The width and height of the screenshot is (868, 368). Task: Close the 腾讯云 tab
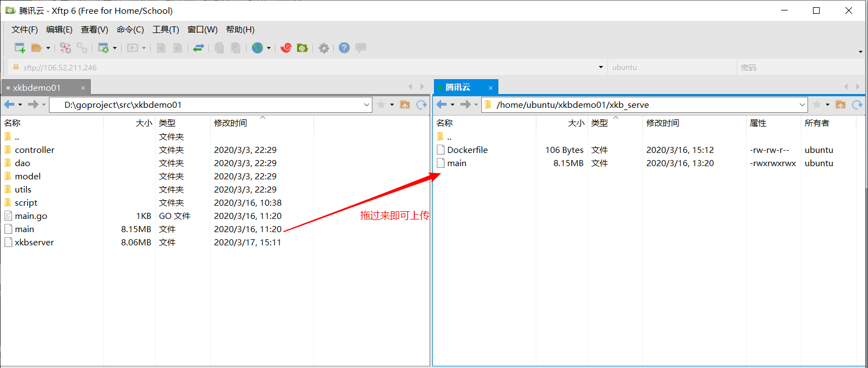[491, 88]
